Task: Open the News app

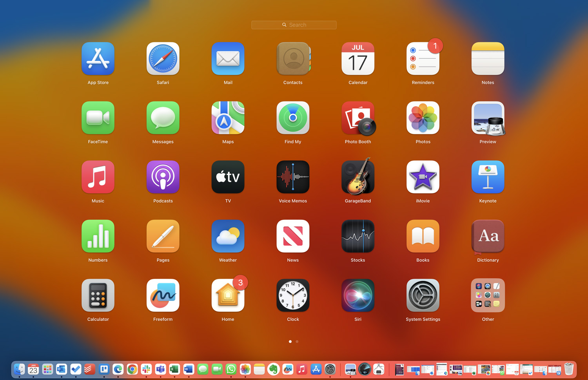Action: point(293,236)
